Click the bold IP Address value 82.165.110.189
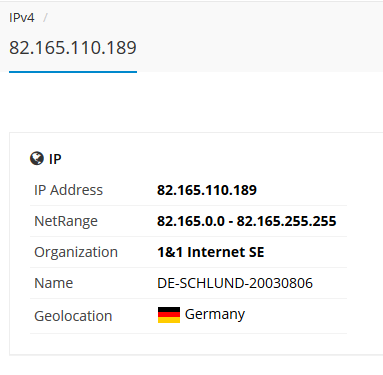 [207, 190]
